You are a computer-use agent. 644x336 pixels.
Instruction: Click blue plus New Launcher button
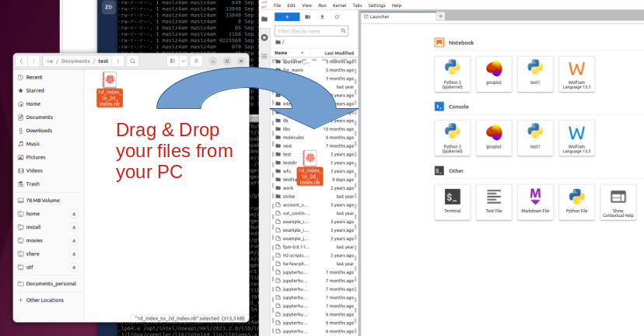tap(287, 17)
